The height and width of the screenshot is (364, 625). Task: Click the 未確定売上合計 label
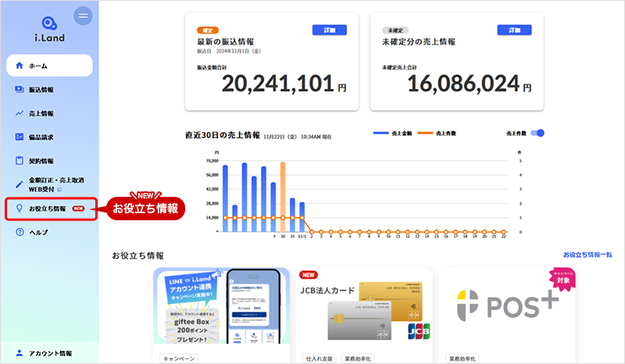click(x=399, y=67)
